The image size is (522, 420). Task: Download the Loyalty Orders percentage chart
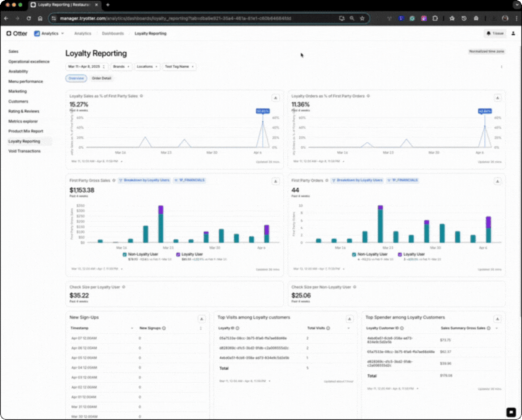497,97
